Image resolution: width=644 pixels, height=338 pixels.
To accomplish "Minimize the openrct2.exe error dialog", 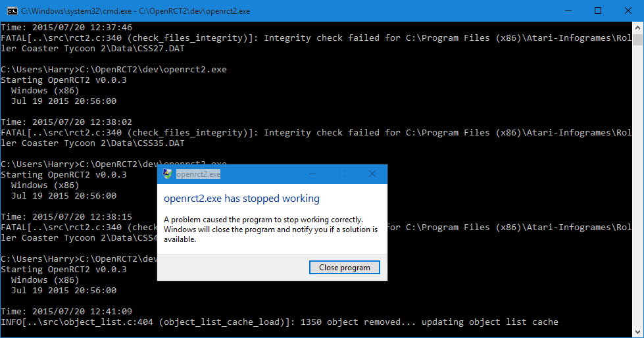I will [x=311, y=174].
